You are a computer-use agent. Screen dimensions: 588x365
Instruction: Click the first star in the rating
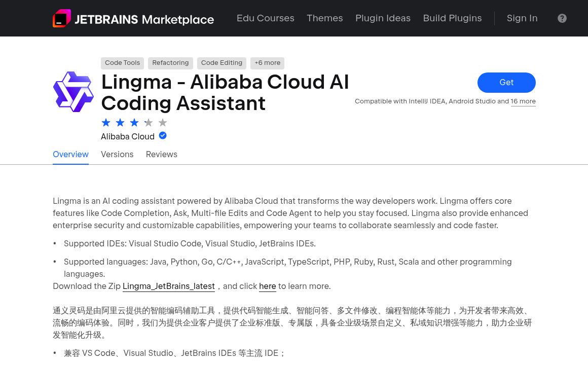(x=106, y=122)
